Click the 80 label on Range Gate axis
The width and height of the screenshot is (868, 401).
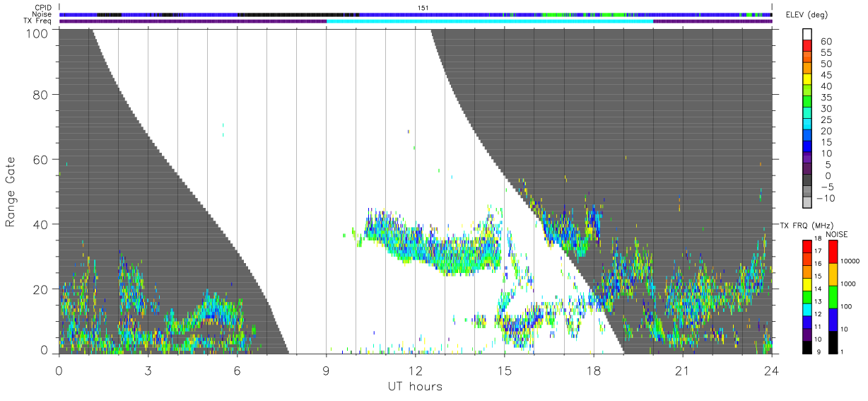41,95
